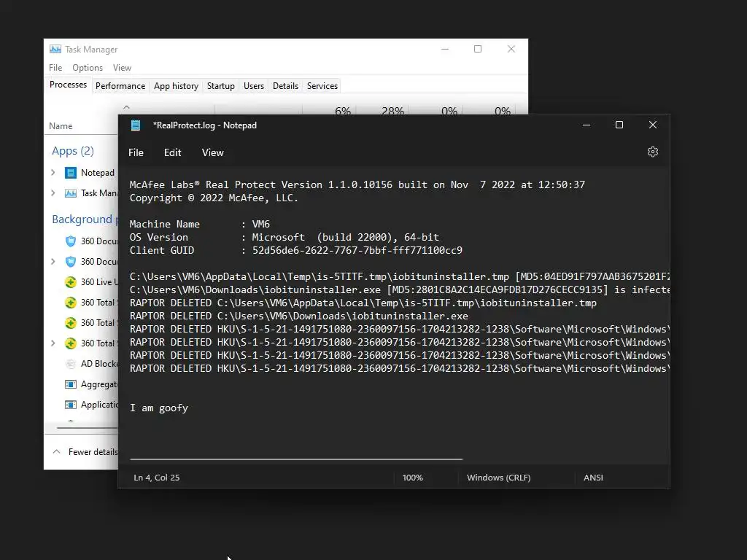Click the Aggregator process icon
This screenshot has width=747, height=560.
point(71,384)
